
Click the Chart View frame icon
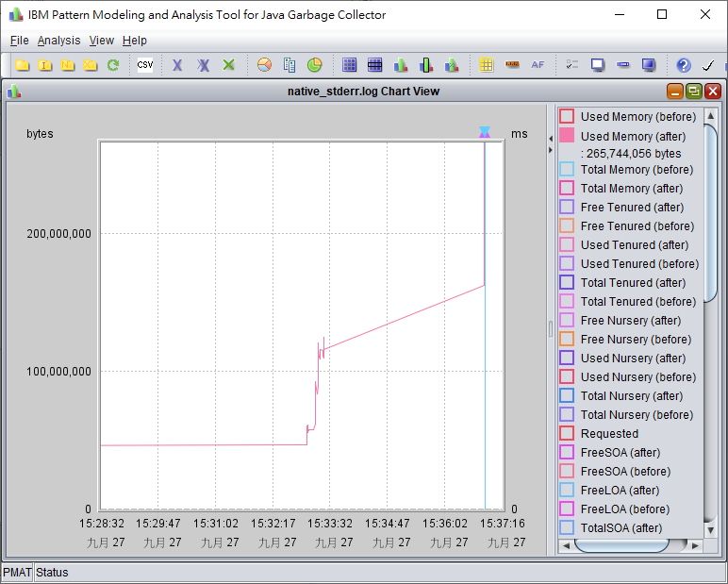click(x=14, y=92)
